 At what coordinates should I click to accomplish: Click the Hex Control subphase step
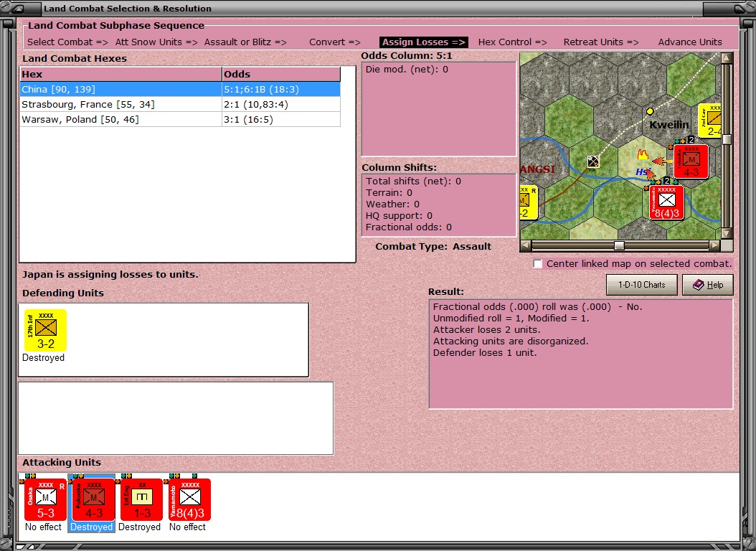(512, 42)
